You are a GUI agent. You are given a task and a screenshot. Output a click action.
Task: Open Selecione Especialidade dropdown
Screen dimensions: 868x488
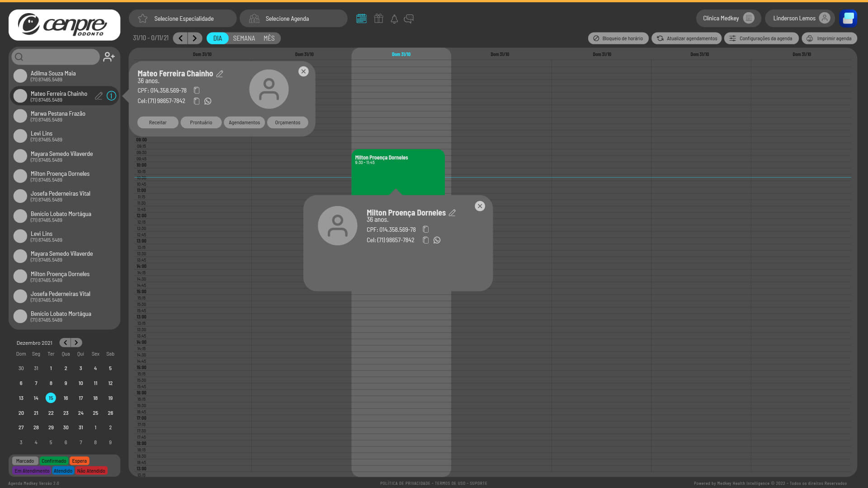coord(183,19)
